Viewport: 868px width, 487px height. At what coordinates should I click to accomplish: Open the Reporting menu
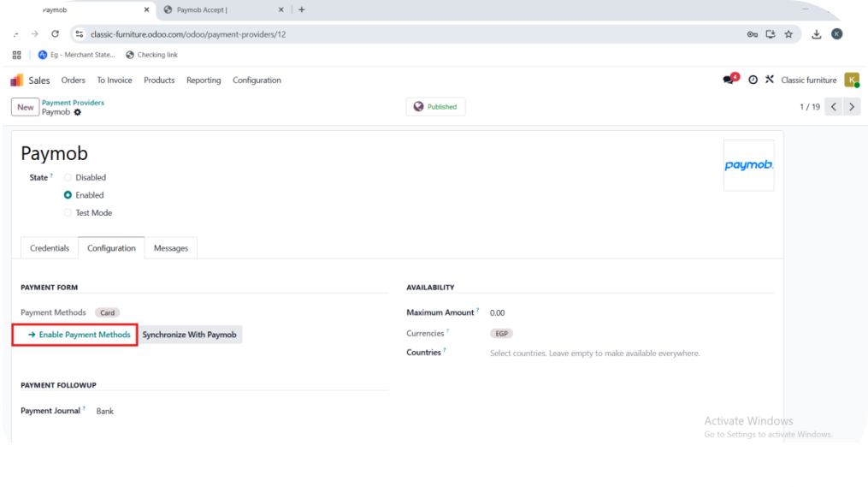[x=204, y=80]
